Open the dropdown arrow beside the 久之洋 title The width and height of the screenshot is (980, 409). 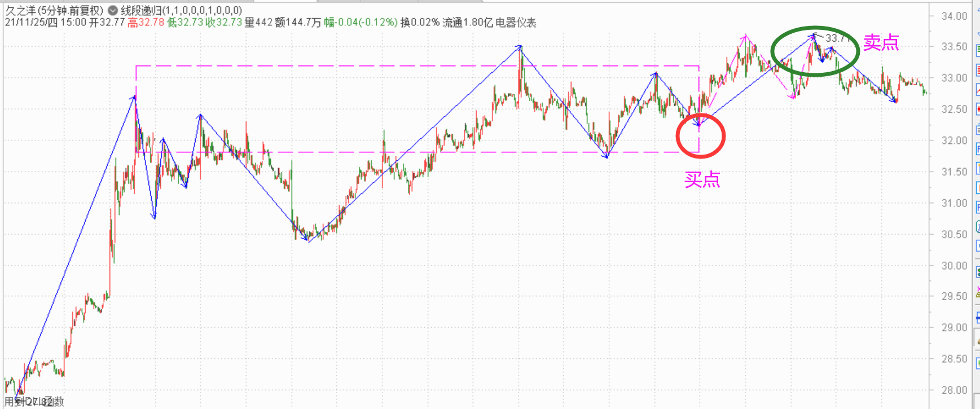112,11
